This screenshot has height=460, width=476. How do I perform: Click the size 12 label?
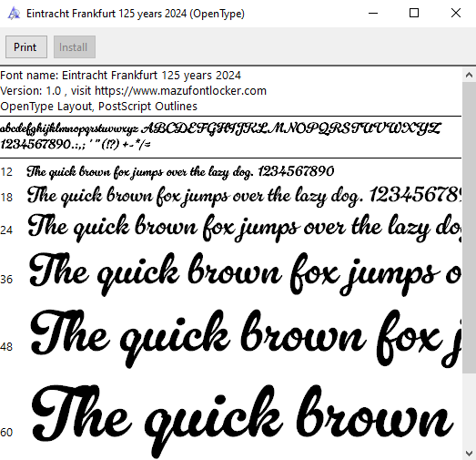(x=6, y=172)
